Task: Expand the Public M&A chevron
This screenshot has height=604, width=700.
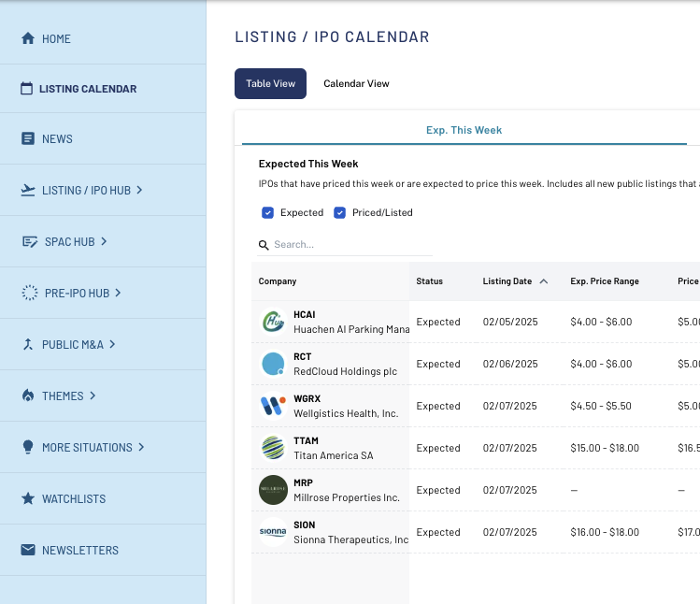Action: [112, 344]
